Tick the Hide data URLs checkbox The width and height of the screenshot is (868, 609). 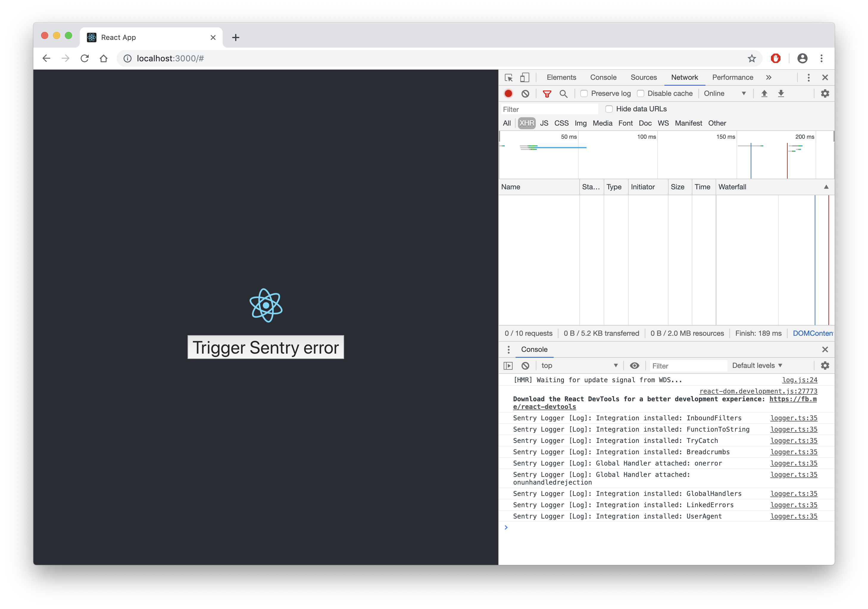[x=609, y=109]
